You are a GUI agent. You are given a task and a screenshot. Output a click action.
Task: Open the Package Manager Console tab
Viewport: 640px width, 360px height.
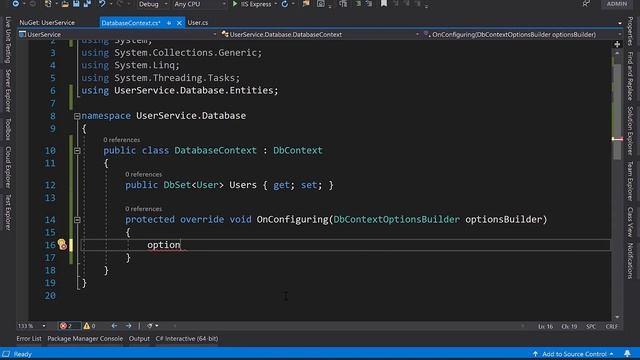pos(85,339)
